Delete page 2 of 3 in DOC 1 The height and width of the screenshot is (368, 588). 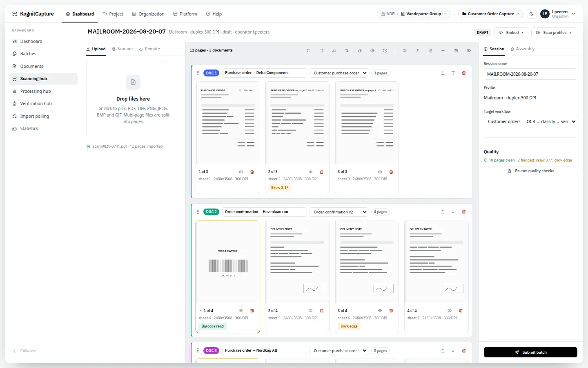(x=322, y=172)
